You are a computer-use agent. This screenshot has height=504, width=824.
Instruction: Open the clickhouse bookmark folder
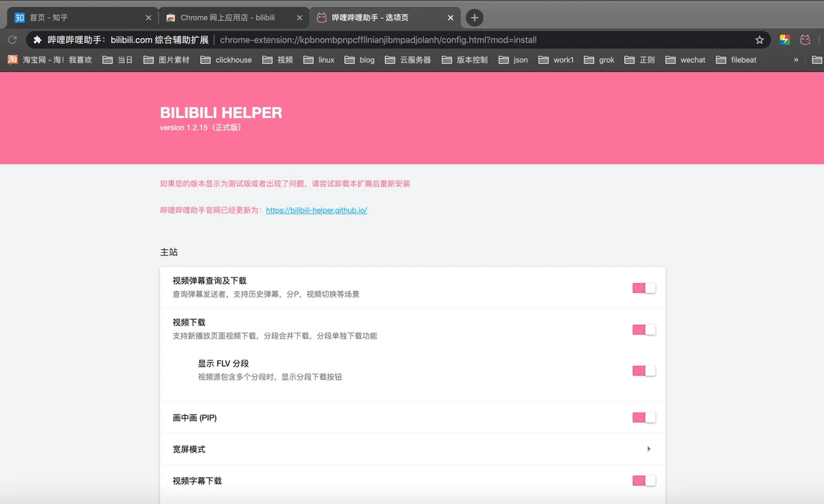pyautogui.click(x=226, y=60)
